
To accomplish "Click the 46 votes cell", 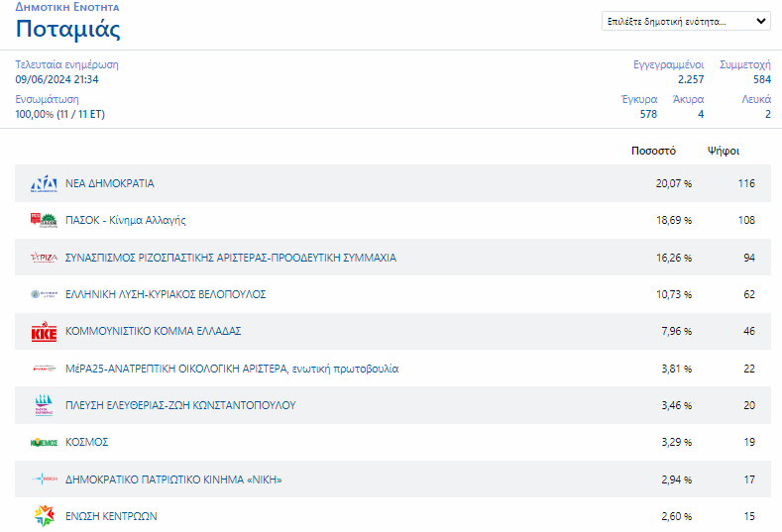I will 749,331.
